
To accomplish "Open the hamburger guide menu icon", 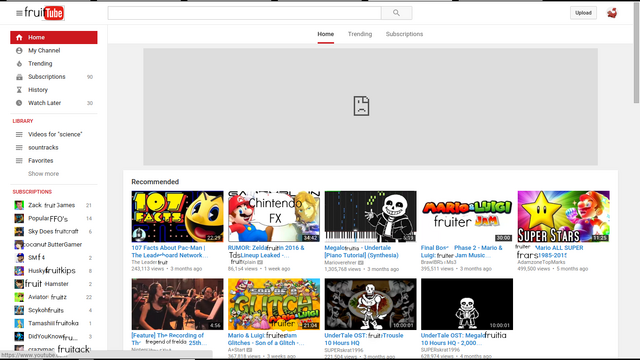I will pyautogui.click(x=19, y=13).
